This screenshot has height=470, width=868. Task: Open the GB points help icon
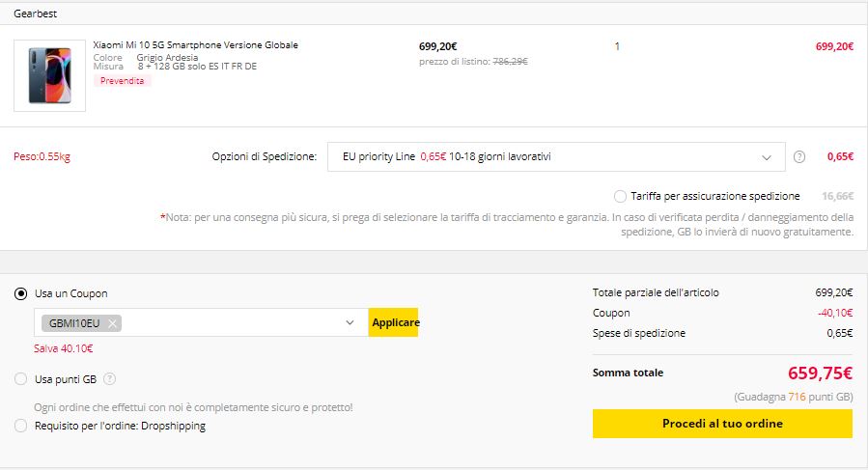[x=110, y=379]
